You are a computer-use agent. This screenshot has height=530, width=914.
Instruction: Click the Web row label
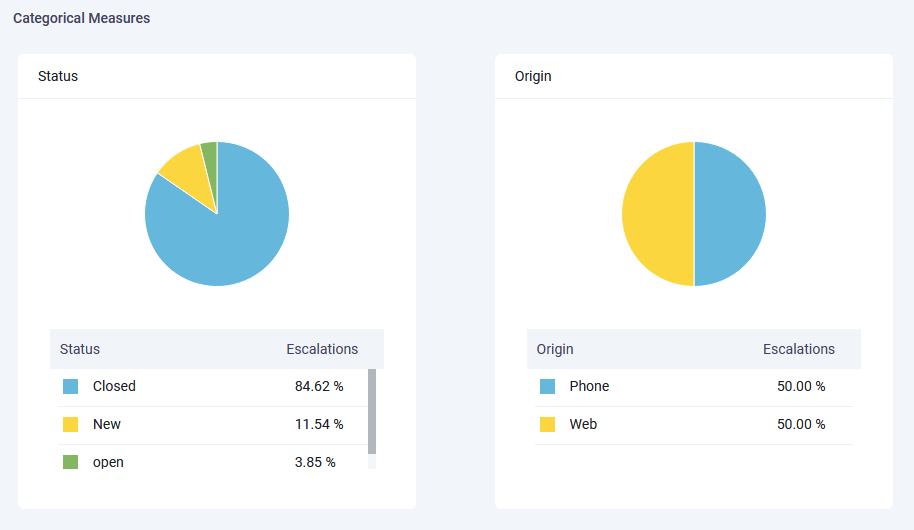pyautogui.click(x=583, y=424)
